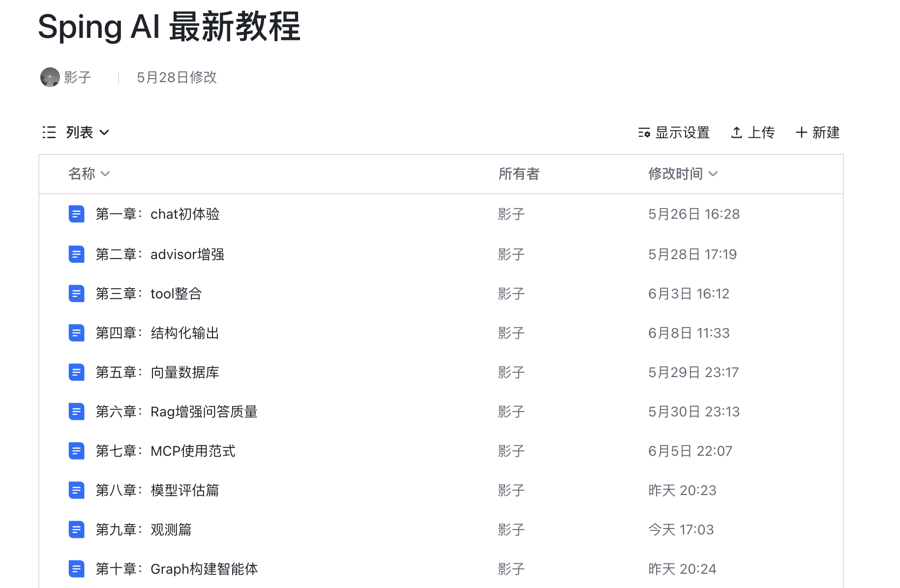
Task: Click the 第三章：tool整合 blue document icon
Action: pyautogui.click(x=77, y=293)
